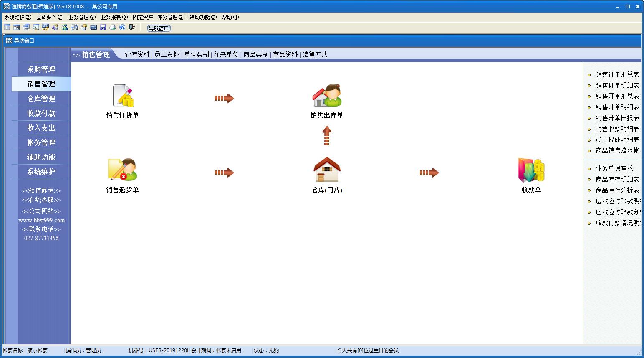Click the 导航窗口 toolbar button
The width and height of the screenshot is (644, 358).
[x=159, y=28]
